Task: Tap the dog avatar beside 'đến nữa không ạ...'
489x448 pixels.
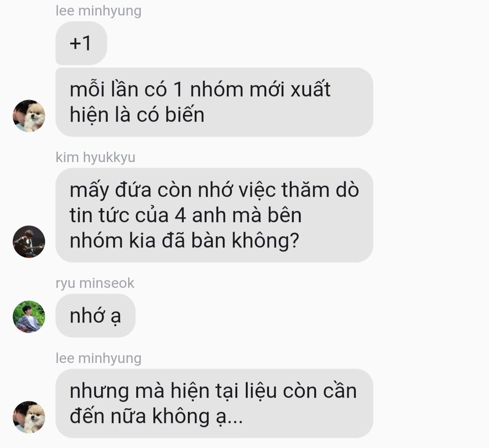Action: 29,417
